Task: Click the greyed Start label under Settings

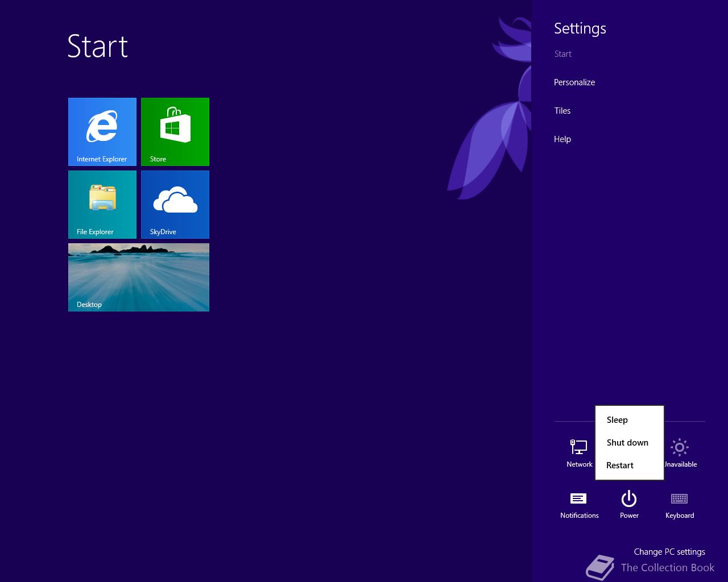Action: point(562,54)
